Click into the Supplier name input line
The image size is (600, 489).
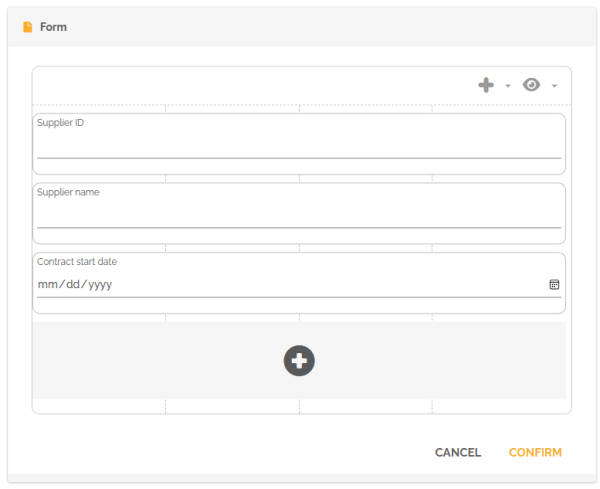point(298,216)
